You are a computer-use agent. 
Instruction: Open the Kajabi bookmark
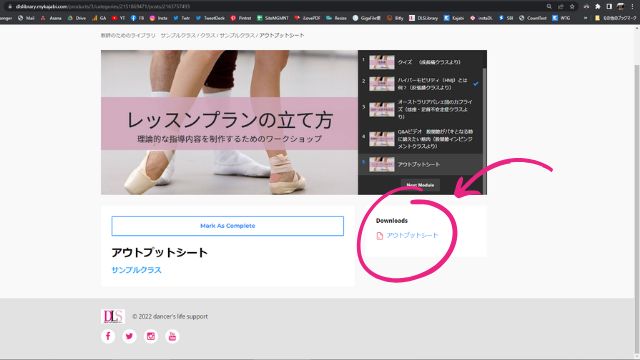point(454,18)
